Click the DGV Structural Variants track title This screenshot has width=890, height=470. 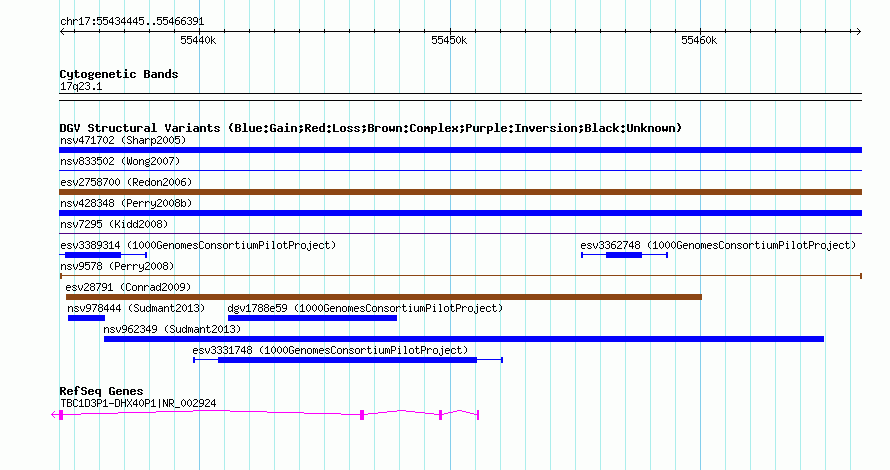coord(371,128)
